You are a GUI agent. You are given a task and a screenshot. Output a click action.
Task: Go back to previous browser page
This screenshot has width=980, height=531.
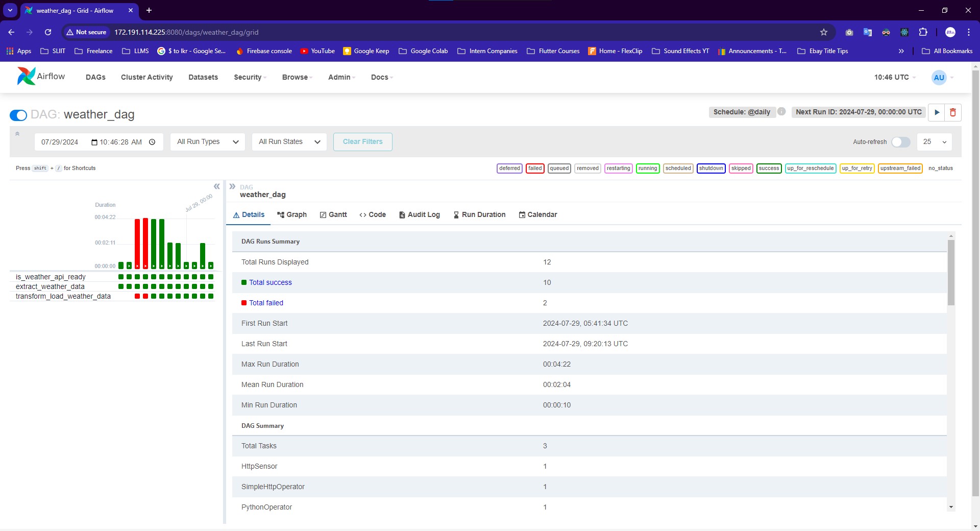11,32
